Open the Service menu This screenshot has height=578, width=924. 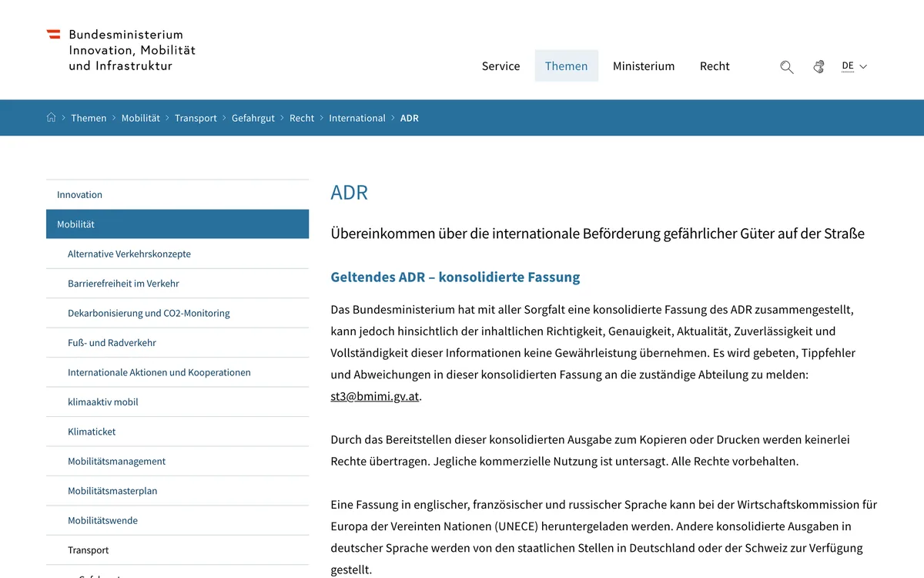click(x=501, y=66)
